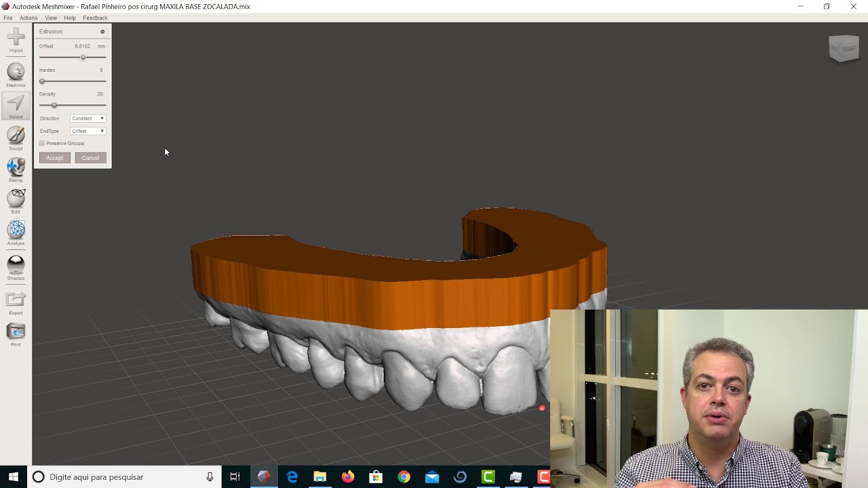
Task: Click the microphone search icon
Action: tap(210, 477)
